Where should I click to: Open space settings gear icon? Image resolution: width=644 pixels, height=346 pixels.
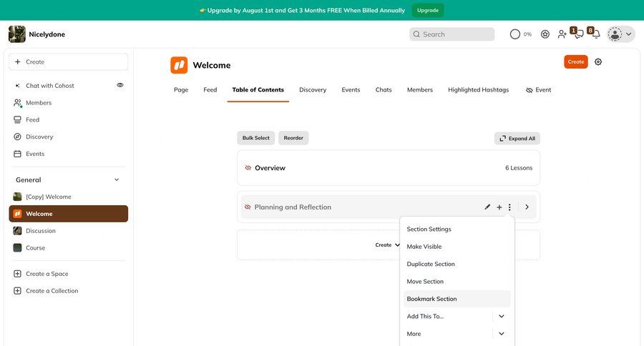(x=598, y=62)
